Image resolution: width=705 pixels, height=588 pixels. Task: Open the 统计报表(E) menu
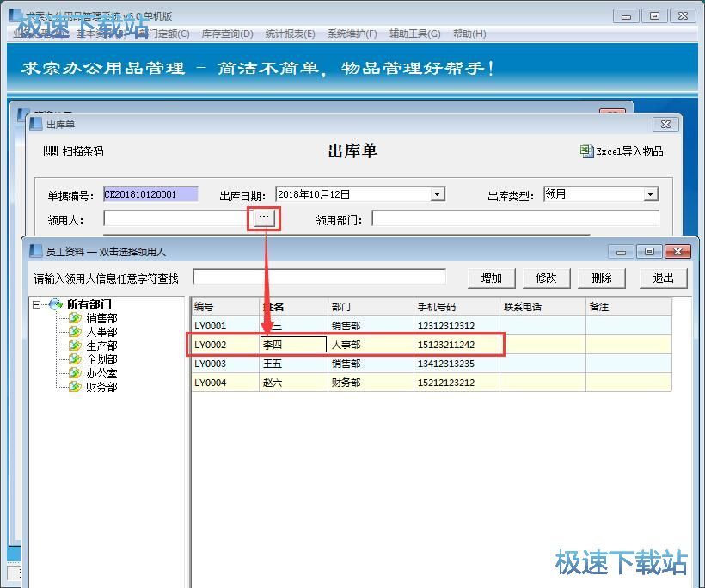290,34
